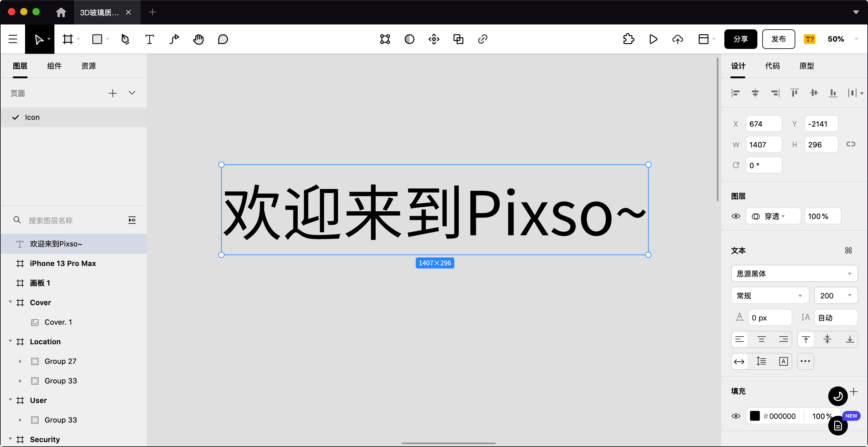
Task: Add a new fill with plus
Action: (x=854, y=391)
